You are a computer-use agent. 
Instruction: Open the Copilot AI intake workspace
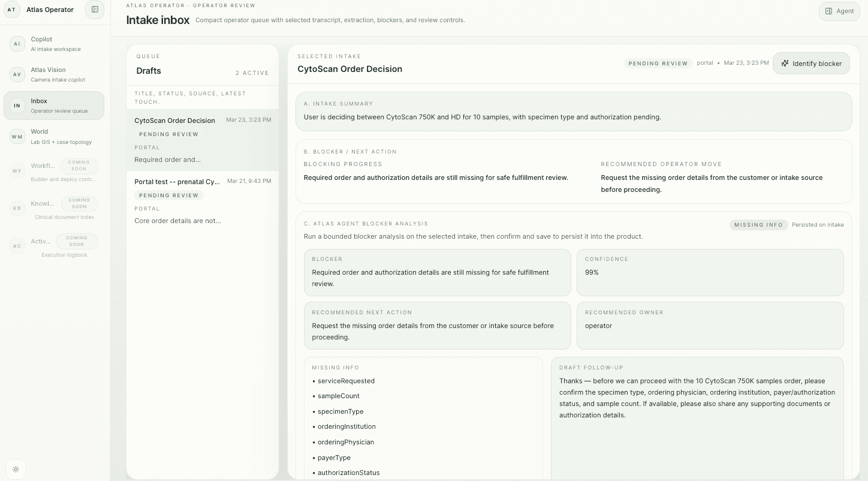click(54, 44)
